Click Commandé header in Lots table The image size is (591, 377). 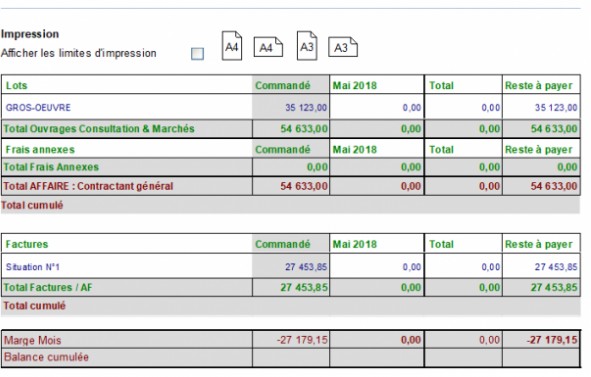pos(283,86)
